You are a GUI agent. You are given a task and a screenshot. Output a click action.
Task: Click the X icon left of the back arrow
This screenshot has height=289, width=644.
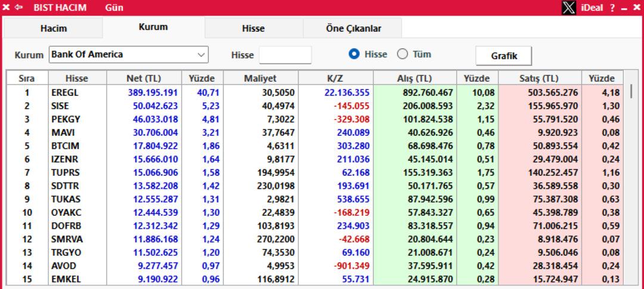tap(6, 7)
